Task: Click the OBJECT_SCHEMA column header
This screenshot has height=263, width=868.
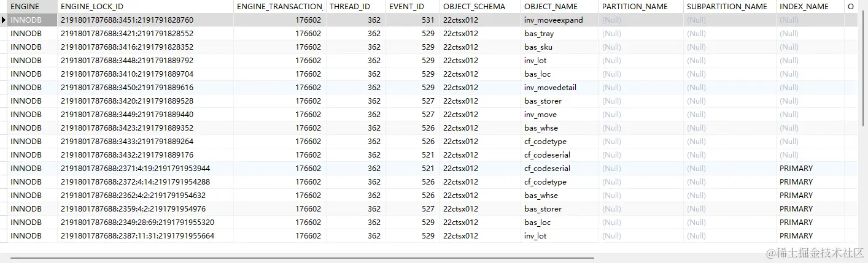Action: tap(480, 7)
